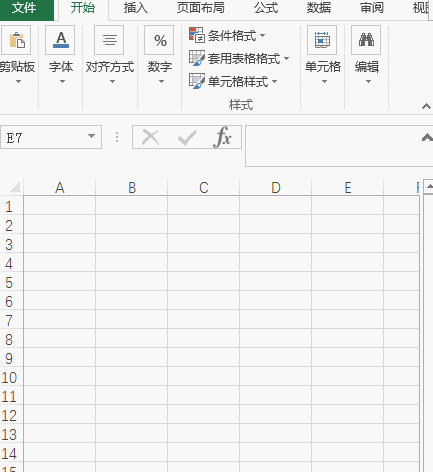Click the Enter checkmark in formula bar
Screen dimensions: 433x472
187,138
